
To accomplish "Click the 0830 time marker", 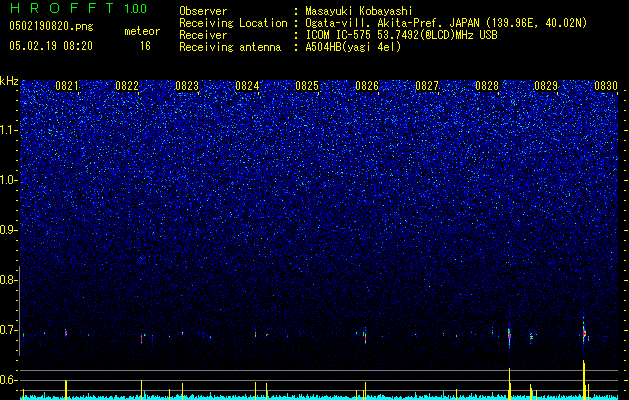I will pyautogui.click(x=606, y=86).
